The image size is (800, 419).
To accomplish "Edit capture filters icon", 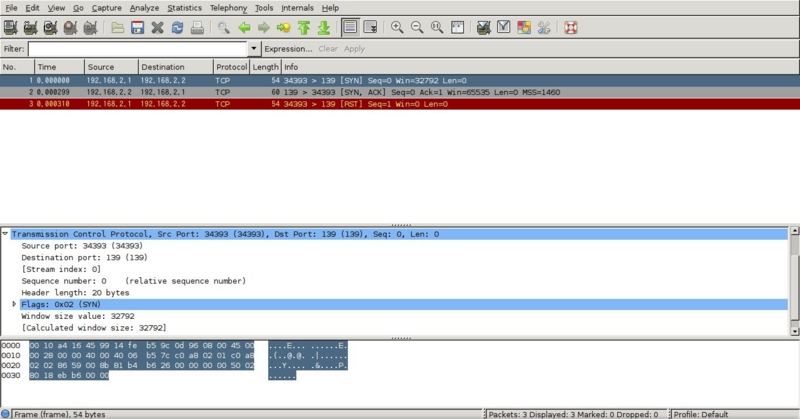I will click(483, 28).
